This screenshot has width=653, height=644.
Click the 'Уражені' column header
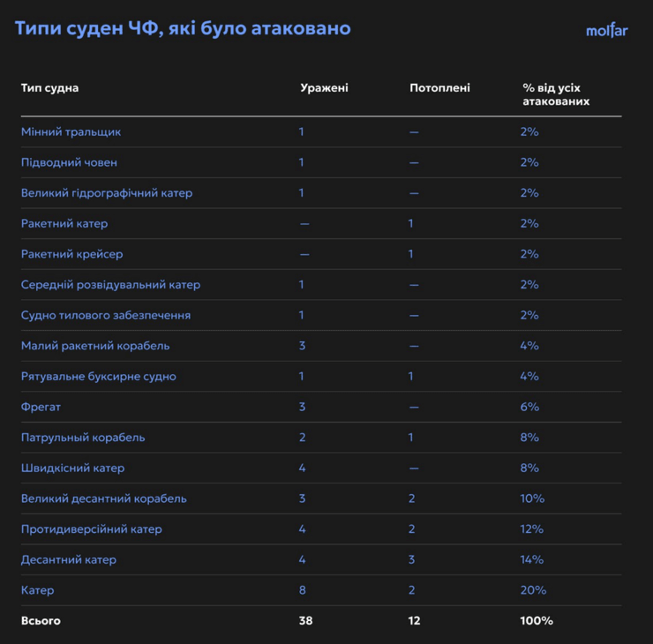324,88
